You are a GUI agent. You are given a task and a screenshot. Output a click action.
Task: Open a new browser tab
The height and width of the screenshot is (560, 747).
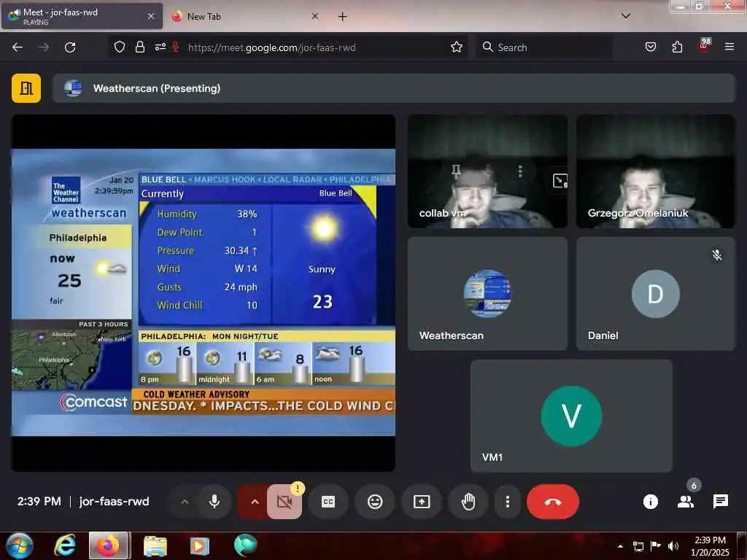(342, 16)
